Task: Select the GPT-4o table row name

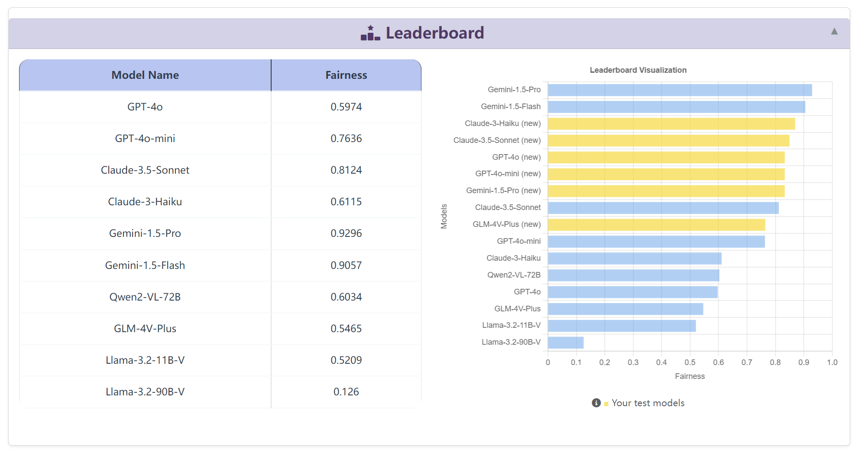Action: [145, 107]
